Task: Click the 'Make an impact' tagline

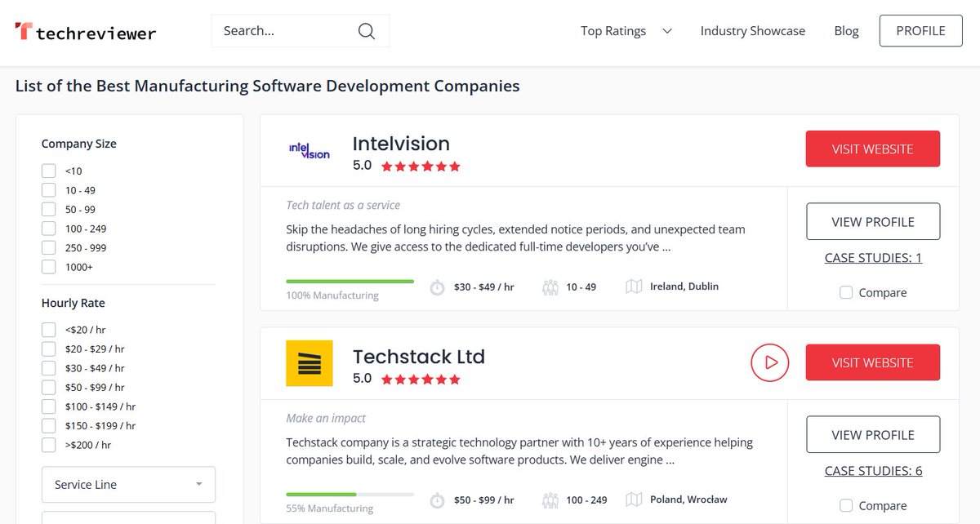Action: pyautogui.click(x=326, y=418)
